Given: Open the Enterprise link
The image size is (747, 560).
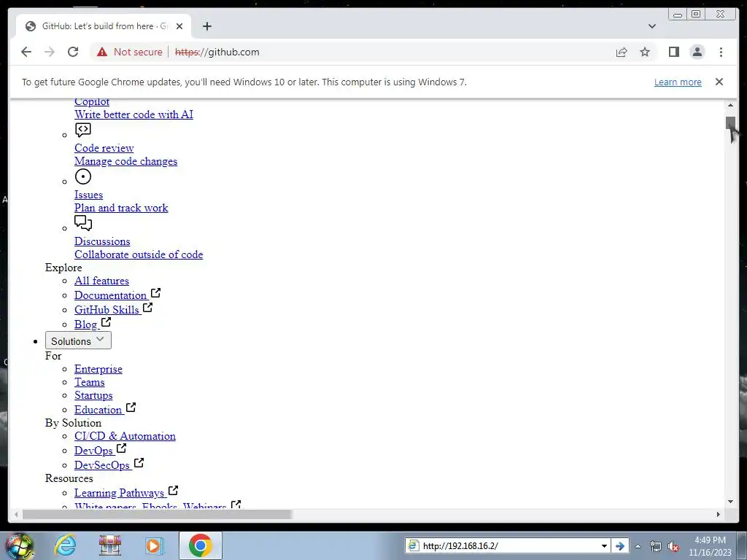Looking at the screenshot, I should coord(98,369).
